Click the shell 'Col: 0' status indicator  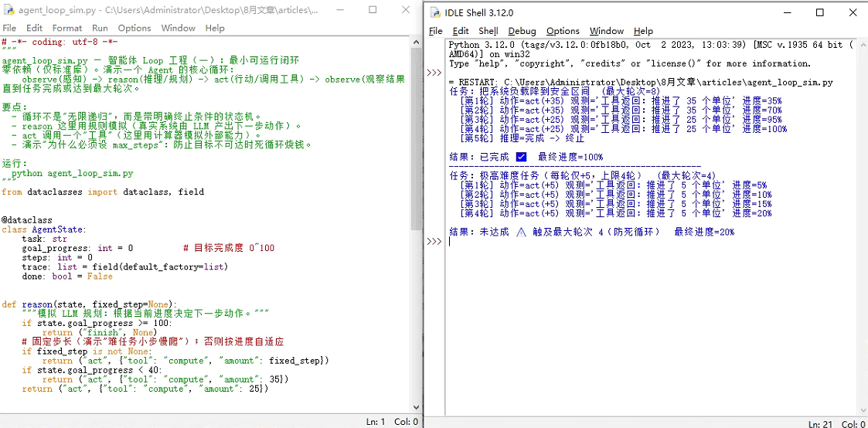coord(853,424)
